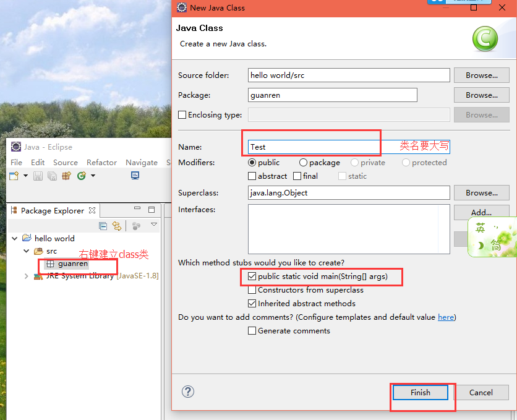
Task: Click the Source folder text field
Action: [x=349, y=75]
